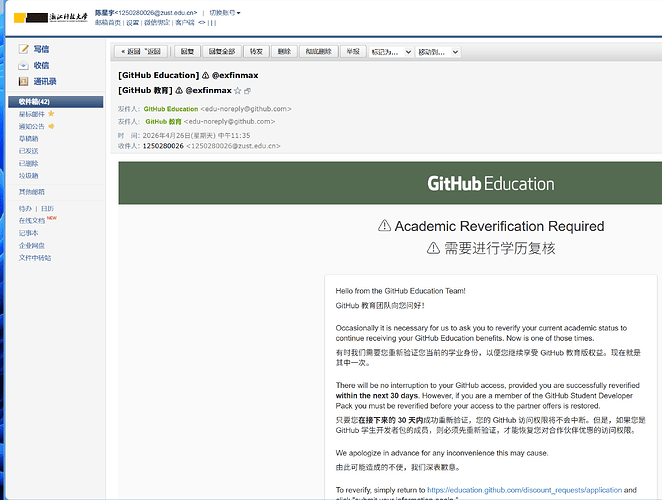
Task: Open the 企业网盘 enterprise drive link
Action: coord(32,246)
